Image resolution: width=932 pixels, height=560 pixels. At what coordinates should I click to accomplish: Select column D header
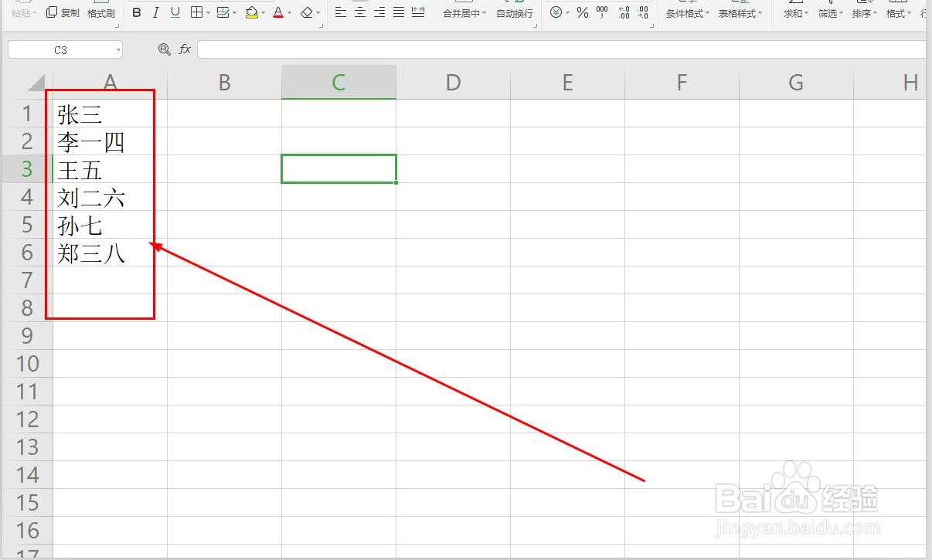(x=453, y=83)
